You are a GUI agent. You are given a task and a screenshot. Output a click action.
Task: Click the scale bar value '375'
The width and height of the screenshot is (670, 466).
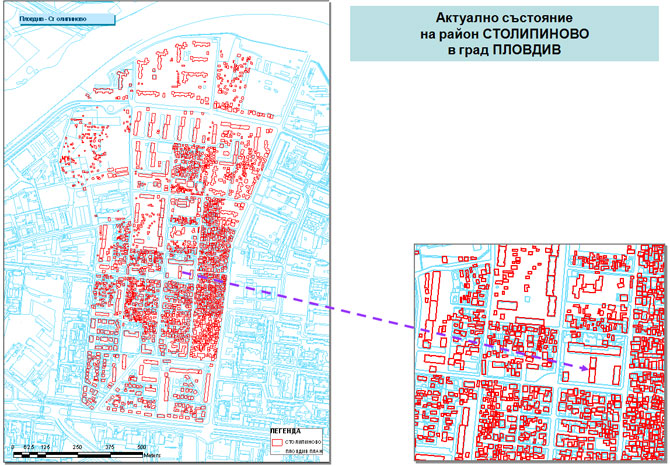click(110, 447)
